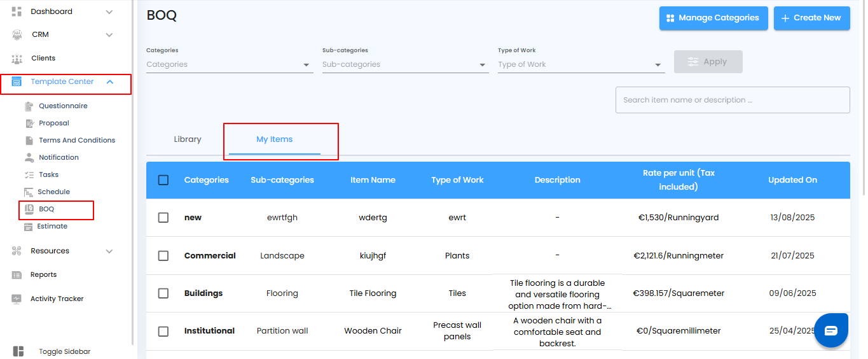Click the Clients people icon
This screenshot has height=359, width=868.
tap(17, 59)
